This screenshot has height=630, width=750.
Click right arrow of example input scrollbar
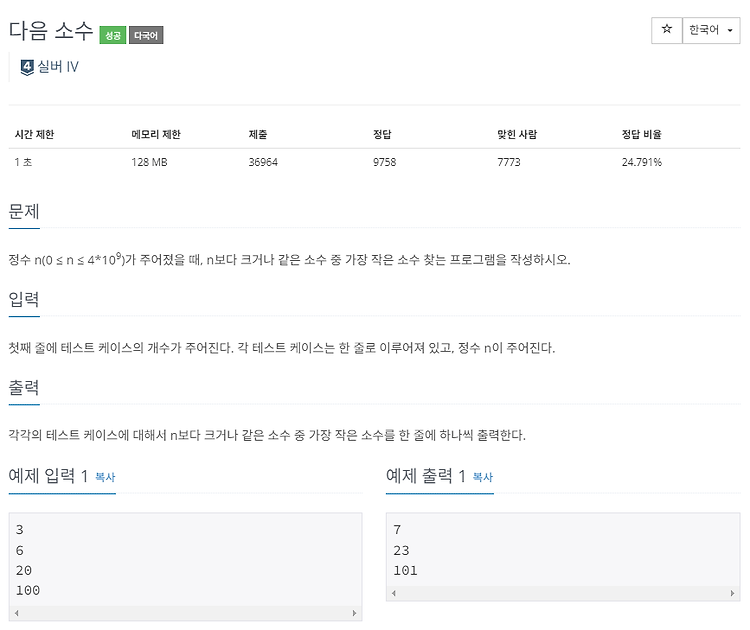tap(354, 613)
